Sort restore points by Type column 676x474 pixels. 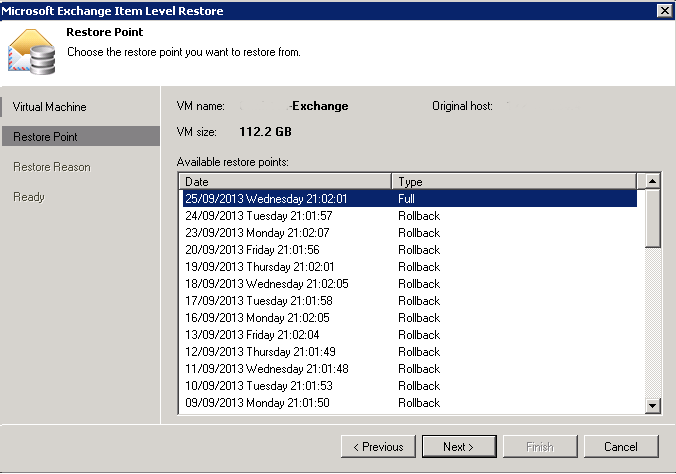[x=514, y=182]
